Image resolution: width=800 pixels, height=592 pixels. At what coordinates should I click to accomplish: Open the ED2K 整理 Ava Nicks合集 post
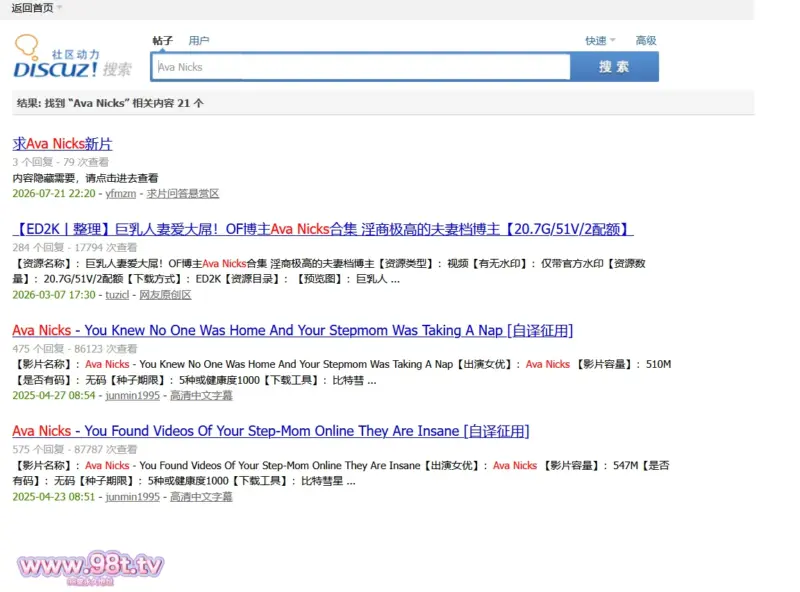(x=323, y=229)
